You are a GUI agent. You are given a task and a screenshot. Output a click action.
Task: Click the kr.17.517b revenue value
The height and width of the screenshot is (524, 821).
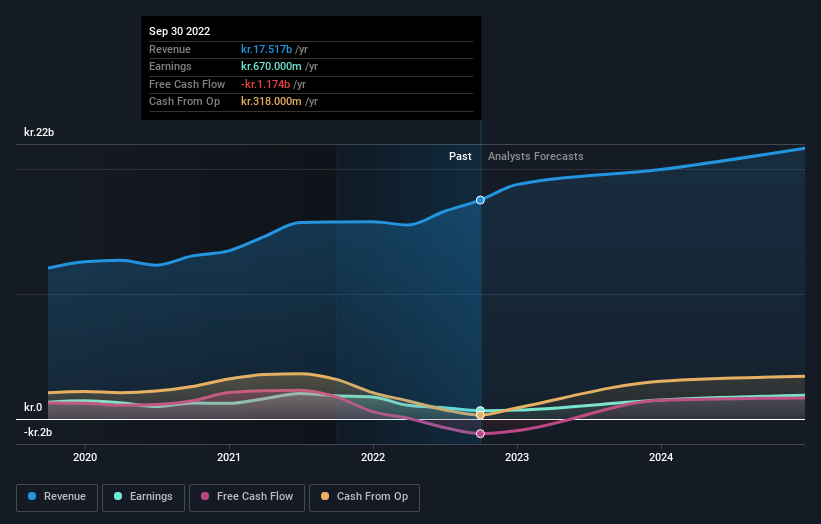(267, 49)
